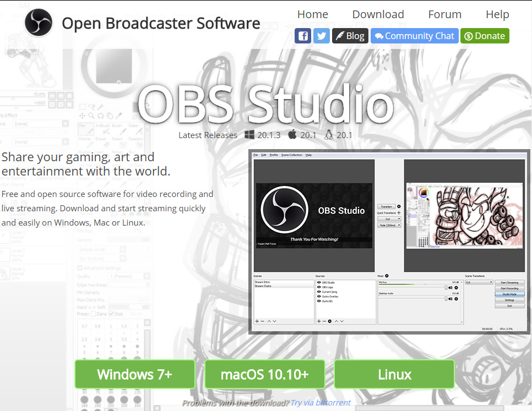Screen dimensions: 532x411
Task: Click the green Linux download button
Action: pos(394,374)
